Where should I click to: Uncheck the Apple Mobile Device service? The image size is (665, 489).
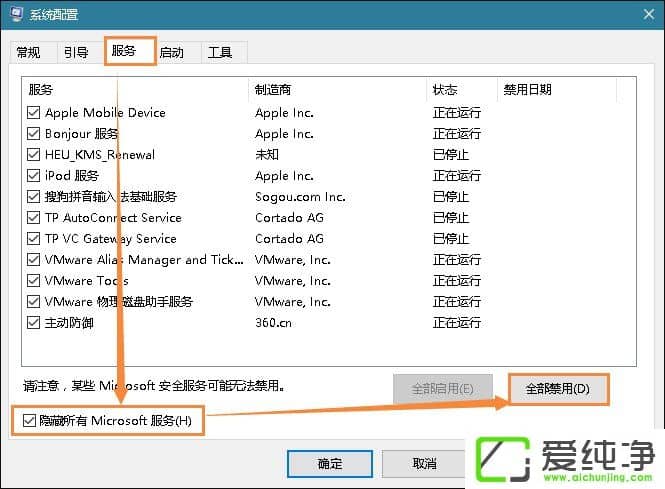[35, 113]
